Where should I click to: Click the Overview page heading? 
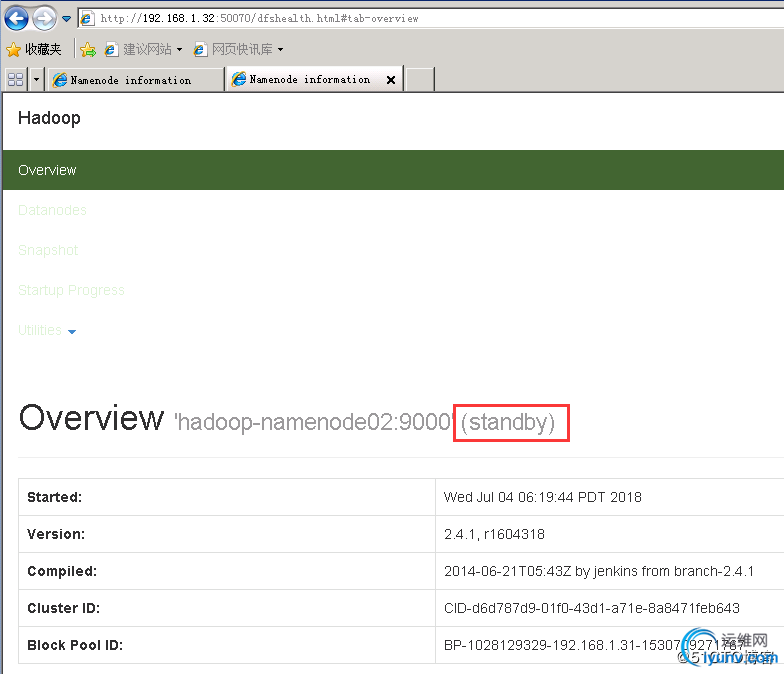[x=92, y=418]
